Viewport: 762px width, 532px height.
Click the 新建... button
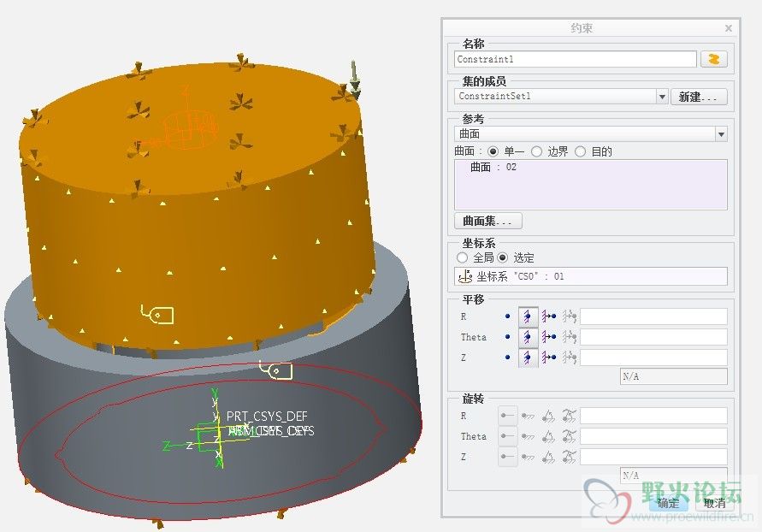(x=699, y=97)
